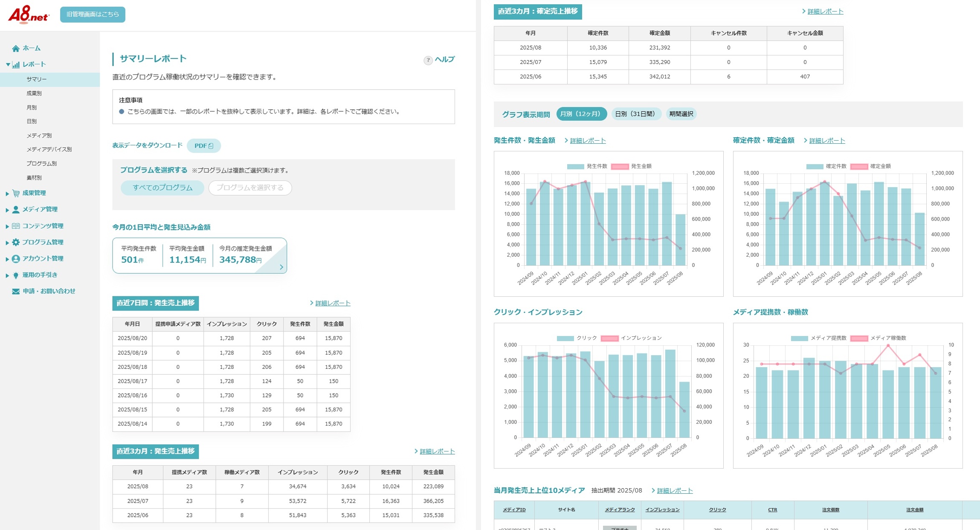The height and width of the screenshot is (530, 980).
Task: Click the account circle icon for アカウント管理
Action: (x=16, y=259)
